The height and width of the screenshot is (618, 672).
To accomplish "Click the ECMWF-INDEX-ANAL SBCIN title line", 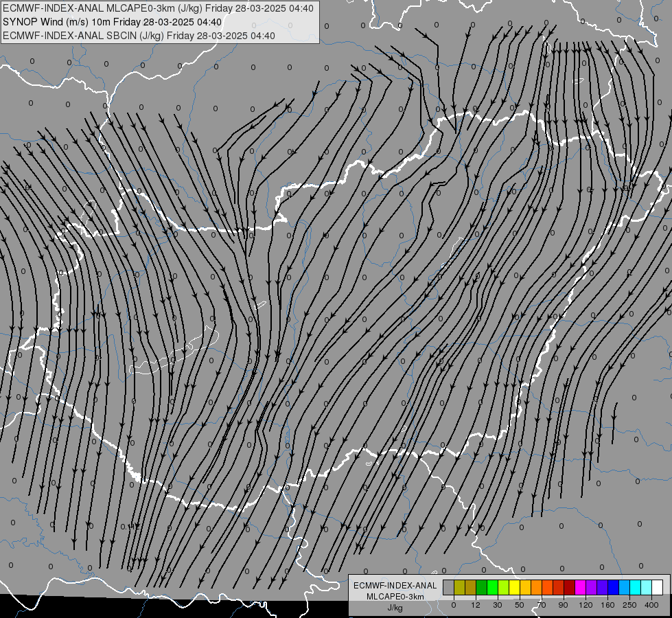I will click(x=139, y=36).
